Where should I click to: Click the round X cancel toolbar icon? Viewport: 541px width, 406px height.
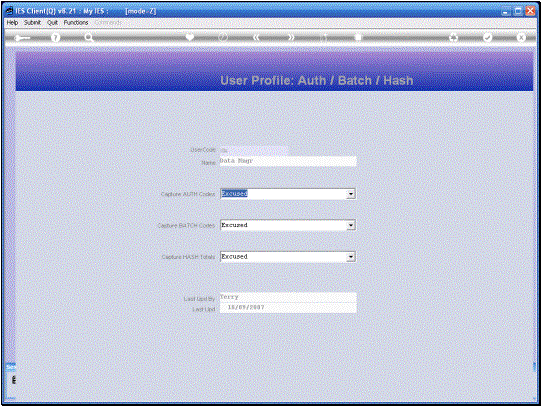[521, 37]
